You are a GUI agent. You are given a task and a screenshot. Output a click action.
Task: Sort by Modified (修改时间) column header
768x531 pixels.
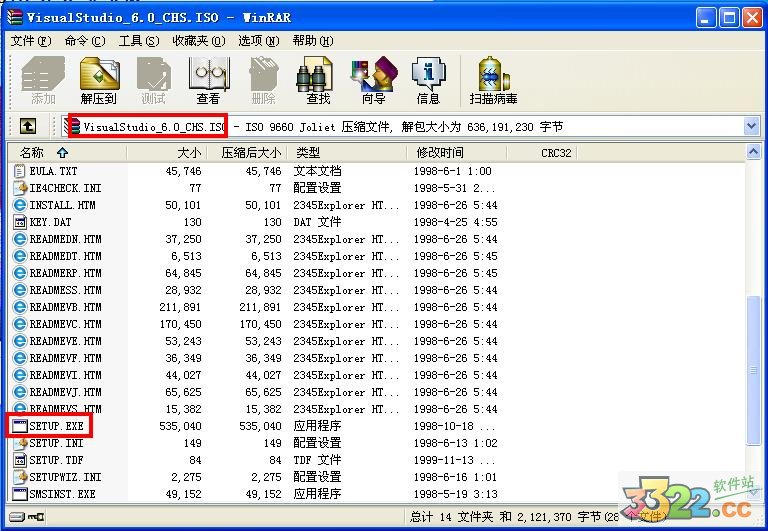(457, 153)
